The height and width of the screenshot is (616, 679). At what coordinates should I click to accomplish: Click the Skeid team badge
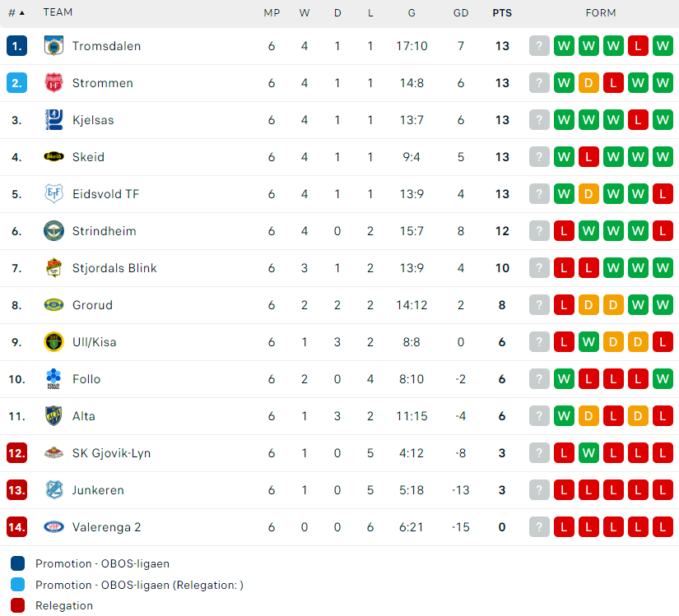click(53, 157)
